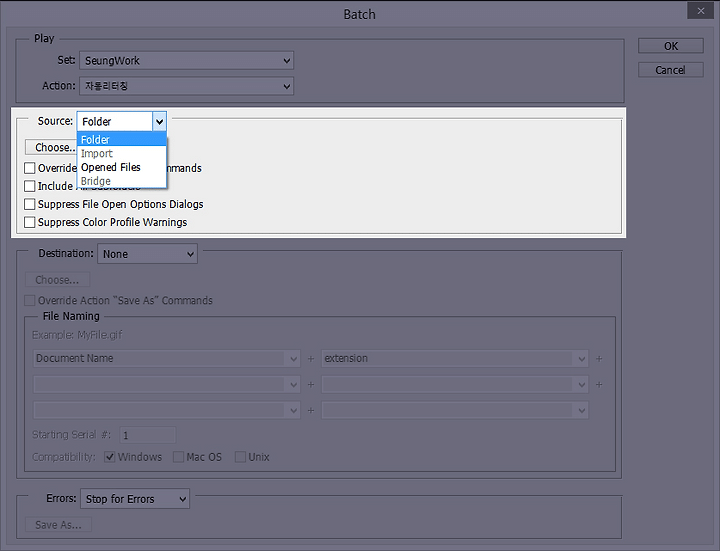
Task: Collapse the Source dropdown showing Folder
Action: [122, 122]
